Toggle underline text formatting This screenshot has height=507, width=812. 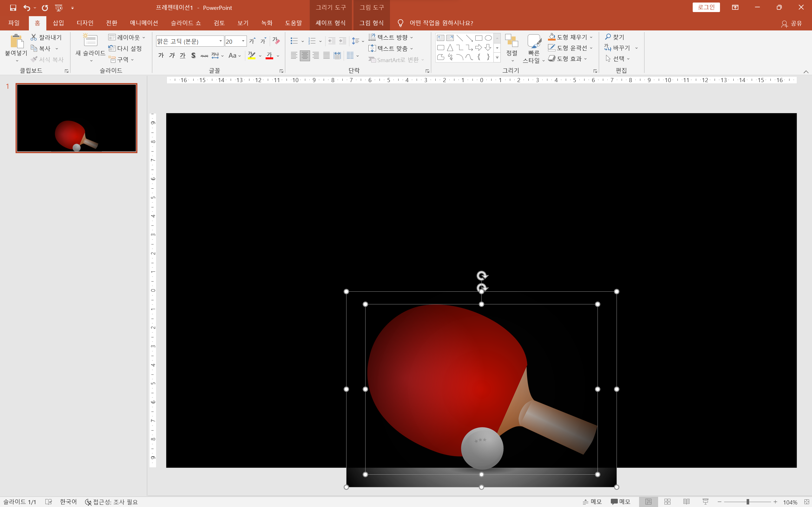click(182, 55)
